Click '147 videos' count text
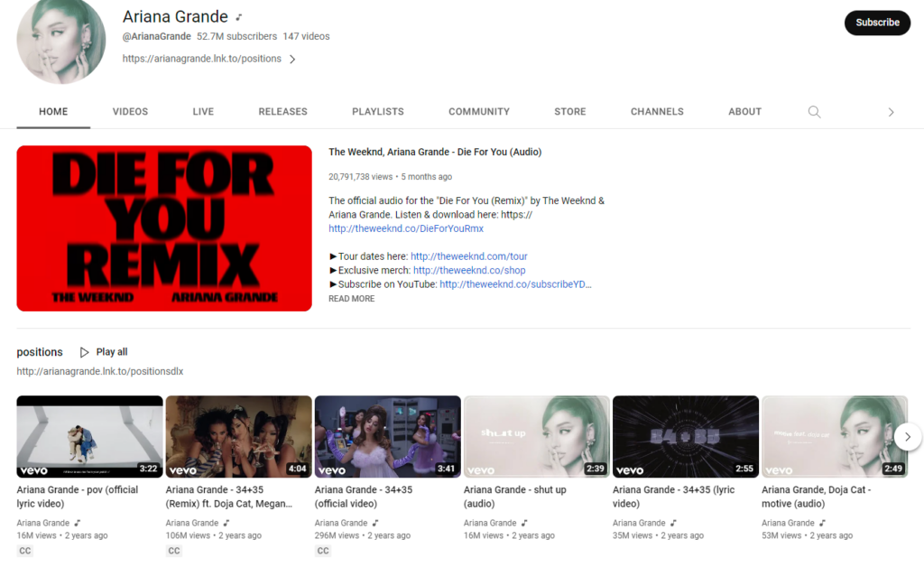This screenshot has height=567, width=924. pos(307,36)
